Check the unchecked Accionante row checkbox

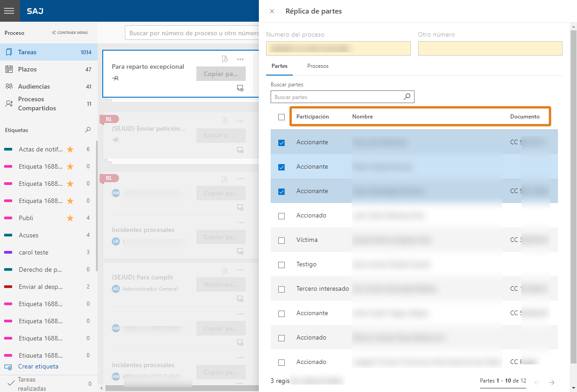281,313
